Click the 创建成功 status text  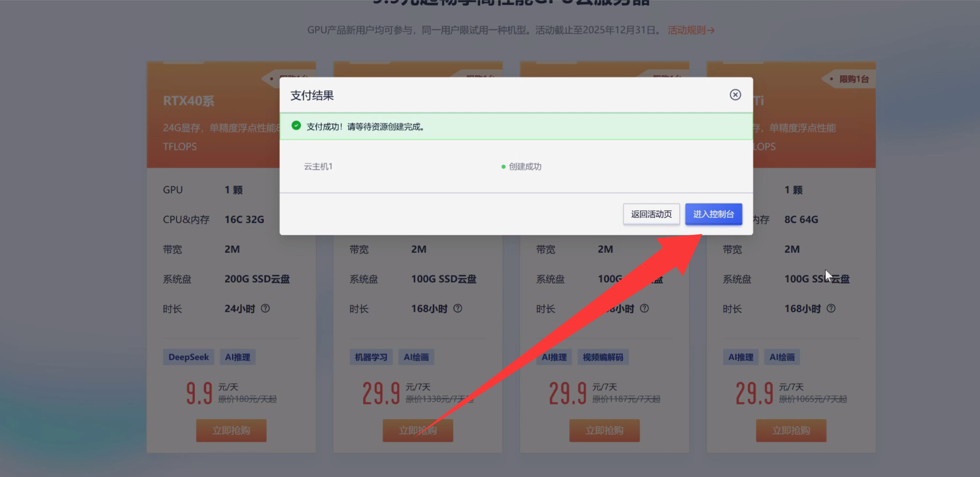525,167
